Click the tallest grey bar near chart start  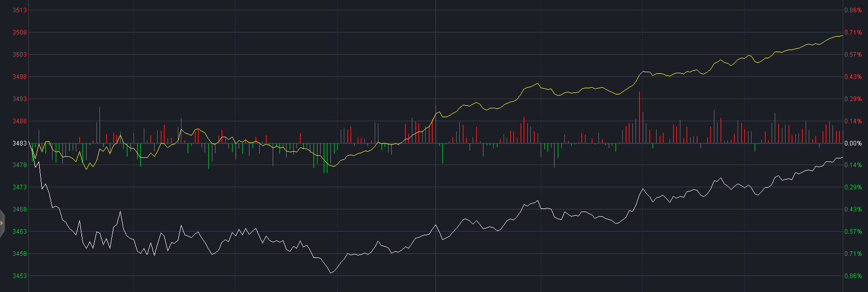pos(99,125)
